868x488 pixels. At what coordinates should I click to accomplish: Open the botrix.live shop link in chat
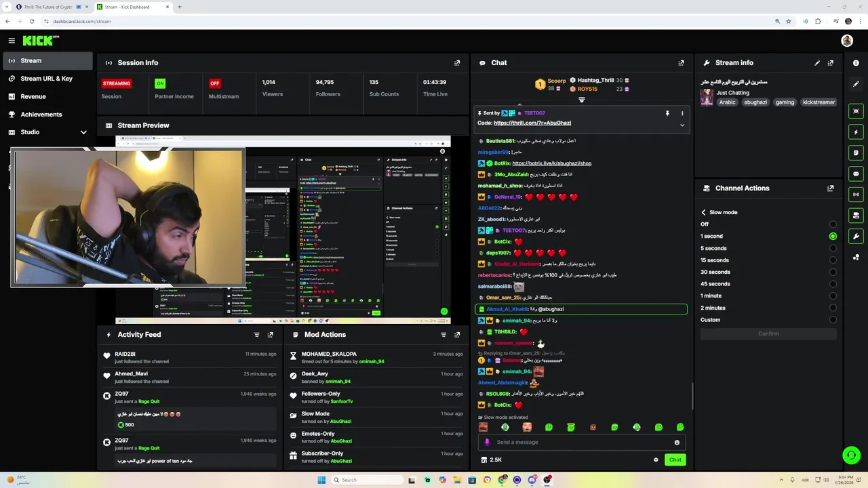coord(552,163)
